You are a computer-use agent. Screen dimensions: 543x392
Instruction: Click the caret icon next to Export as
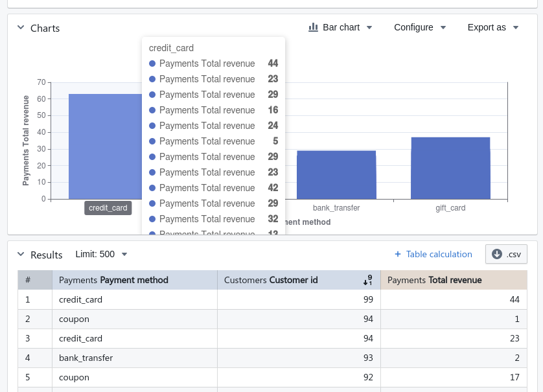pyautogui.click(x=515, y=28)
